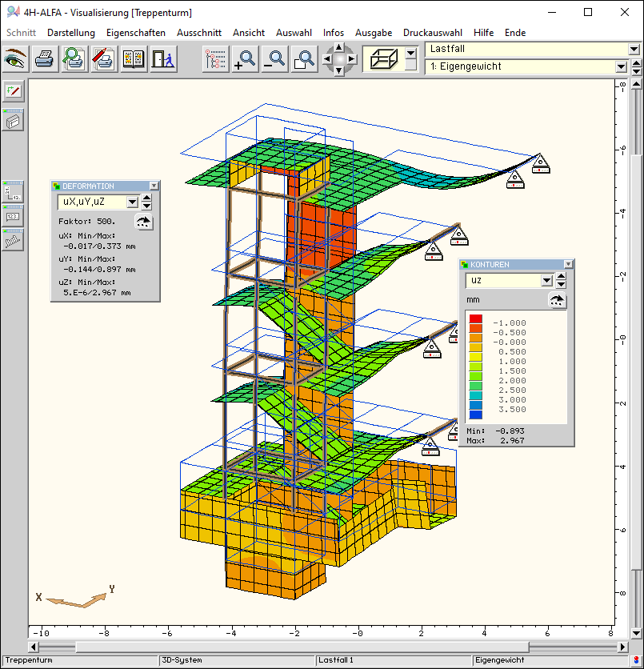Viewport: 644px width, 669px height.
Task: Click the zoom out magnifier icon
Action: click(x=274, y=59)
